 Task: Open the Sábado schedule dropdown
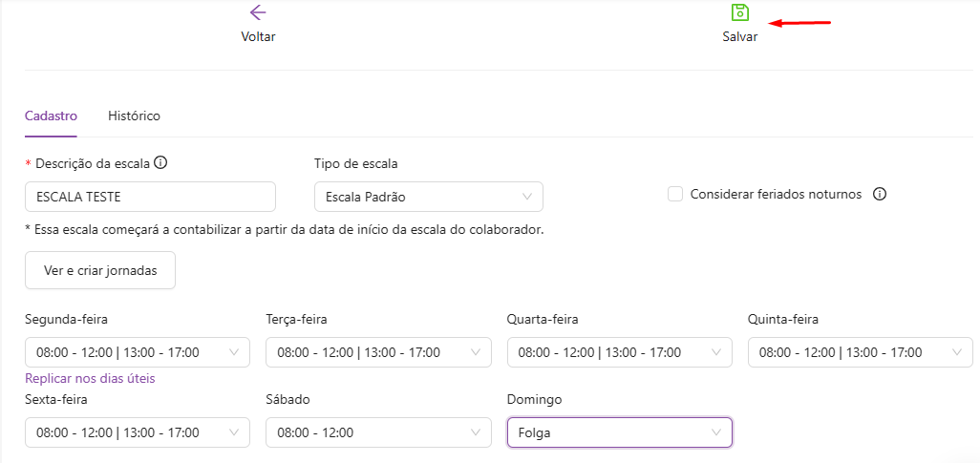378,432
